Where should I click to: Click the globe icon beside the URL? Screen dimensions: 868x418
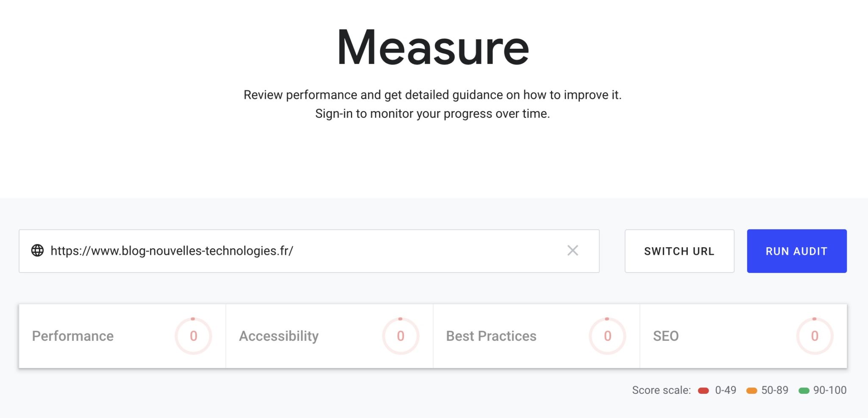[37, 251]
